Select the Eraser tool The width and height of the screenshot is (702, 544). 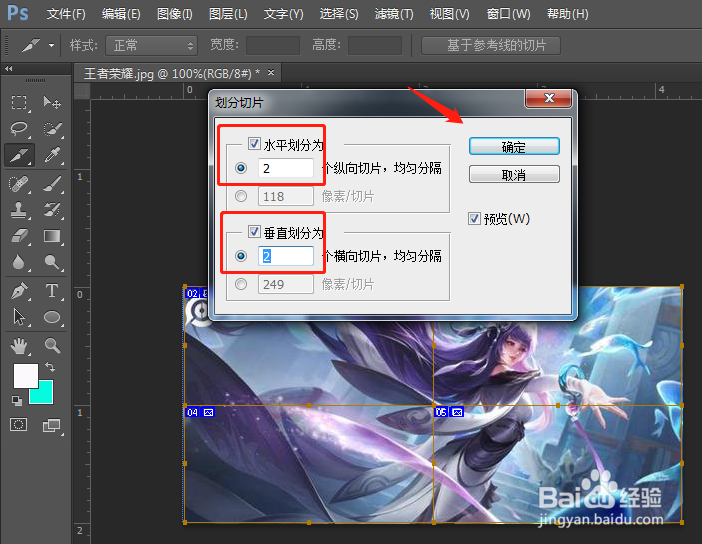click(19, 236)
